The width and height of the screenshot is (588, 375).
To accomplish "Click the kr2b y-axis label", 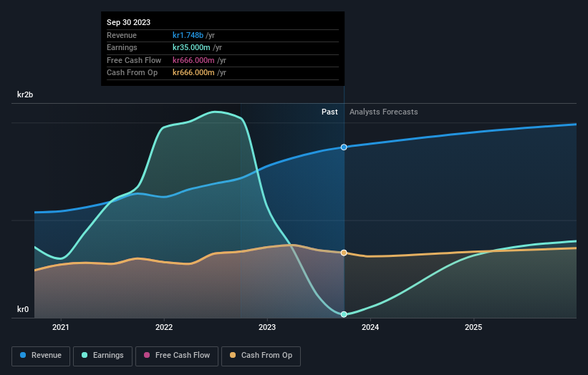I will 25,94.
